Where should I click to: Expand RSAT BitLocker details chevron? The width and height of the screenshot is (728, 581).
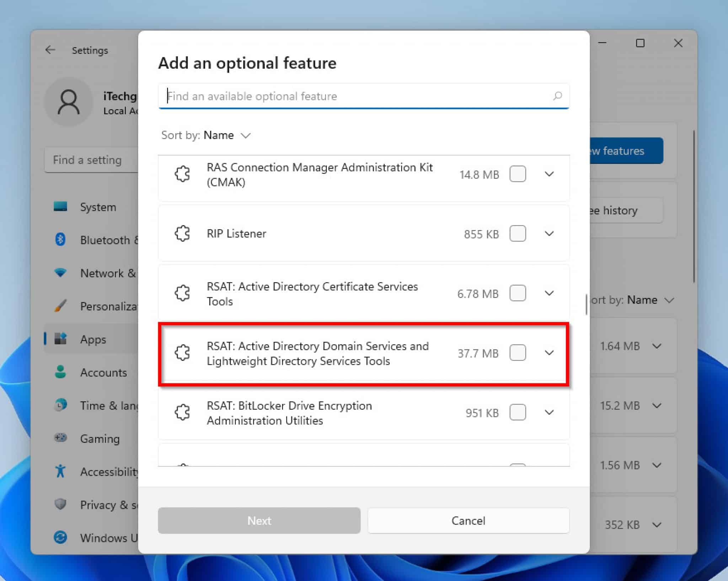[549, 412]
